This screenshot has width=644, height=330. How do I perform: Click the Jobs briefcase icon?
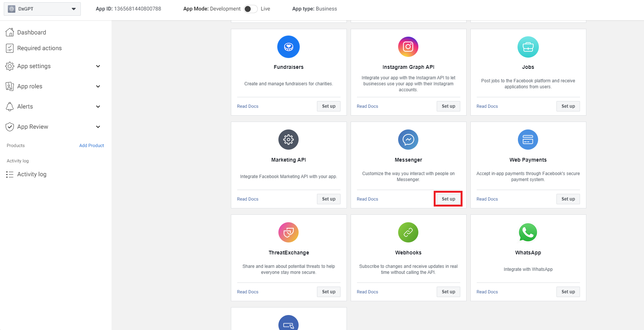528,47
